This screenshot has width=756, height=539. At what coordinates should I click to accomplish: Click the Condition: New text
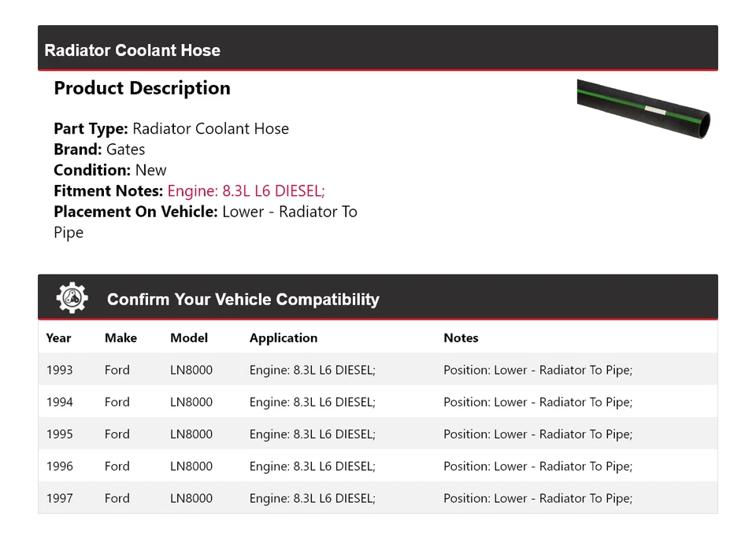pos(110,170)
